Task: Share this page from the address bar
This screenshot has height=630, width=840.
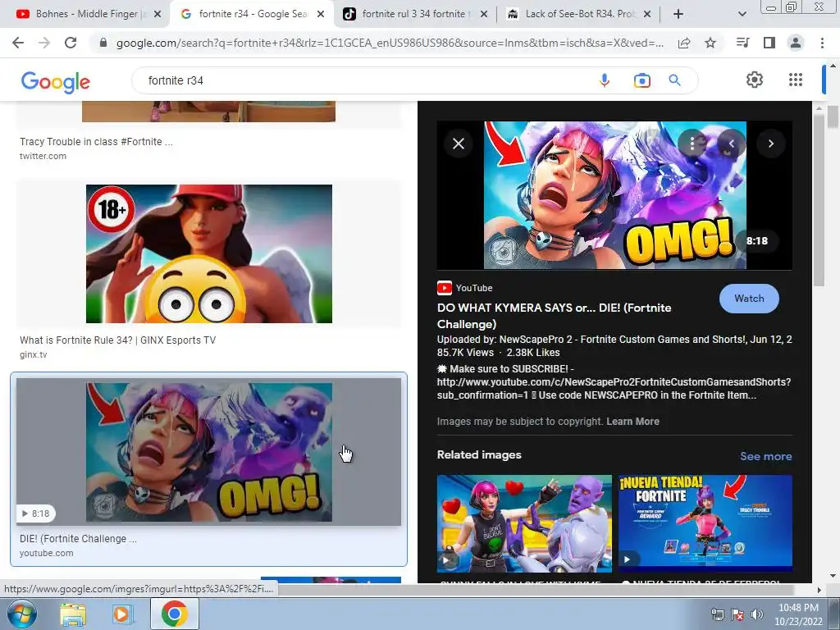Action: click(684, 43)
